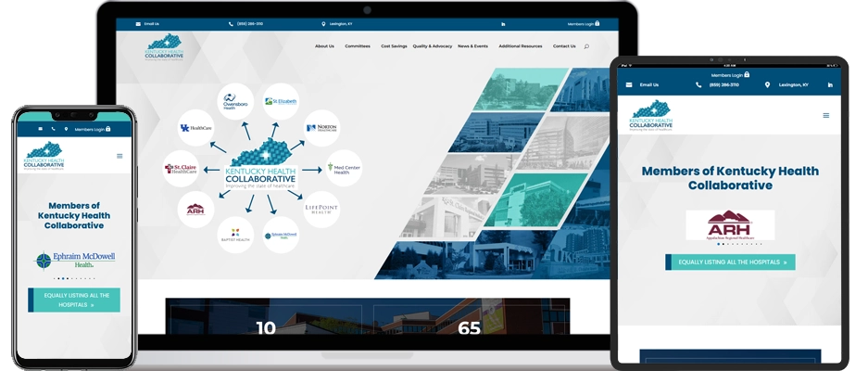Tap Email Us text on the tablet

(x=649, y=84)
